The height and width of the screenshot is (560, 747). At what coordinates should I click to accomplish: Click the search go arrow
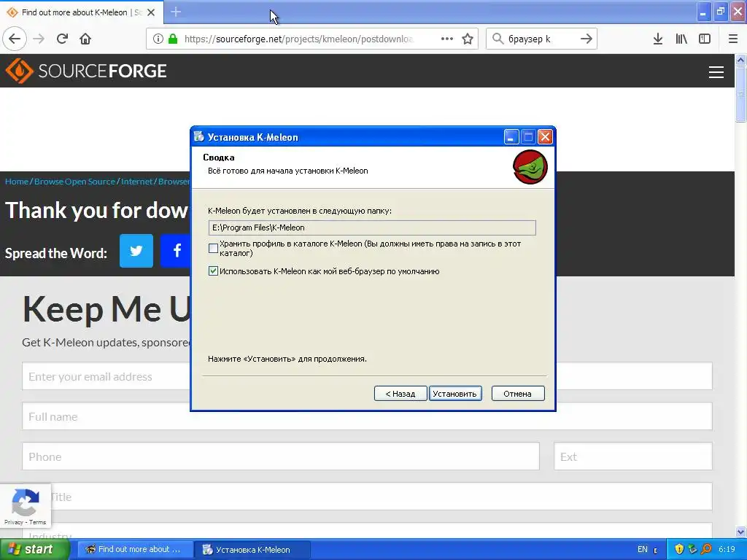click(586, 39)
